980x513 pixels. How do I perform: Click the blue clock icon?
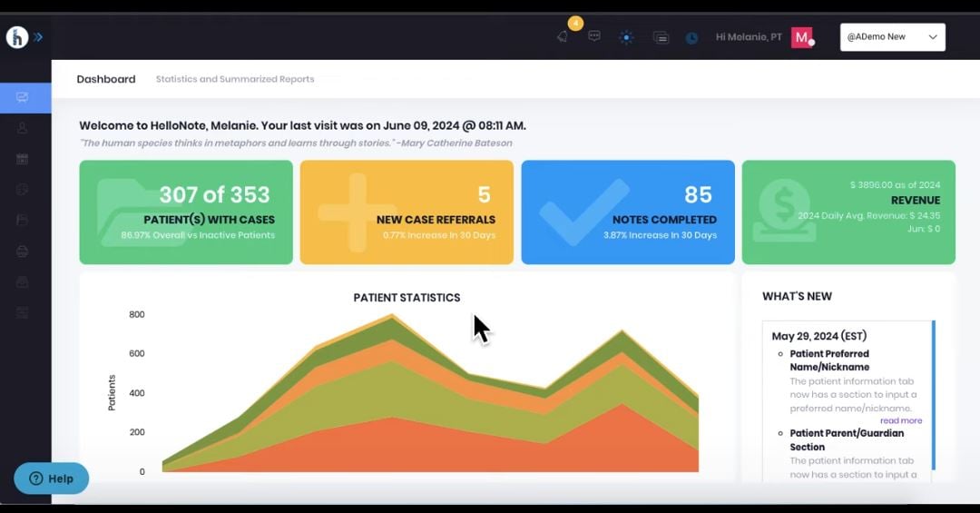tap(691, 38)
